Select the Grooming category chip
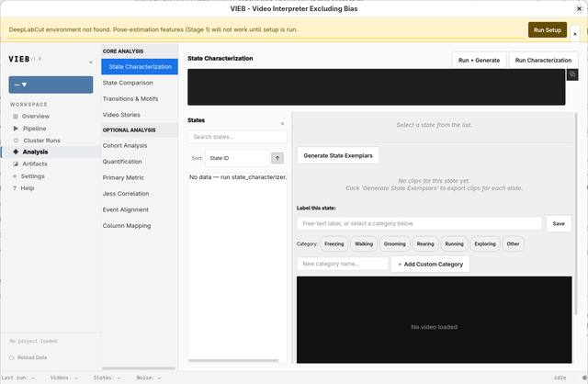 pos(394,243)
